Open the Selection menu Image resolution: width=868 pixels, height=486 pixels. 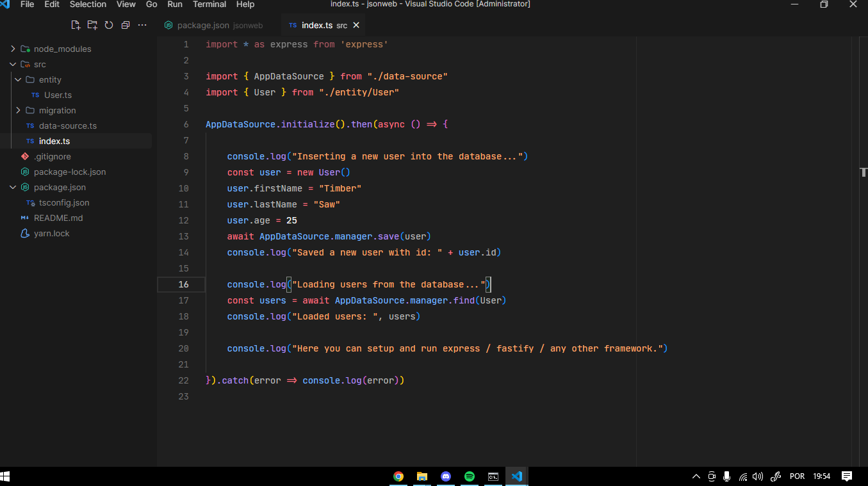point(88,4)
